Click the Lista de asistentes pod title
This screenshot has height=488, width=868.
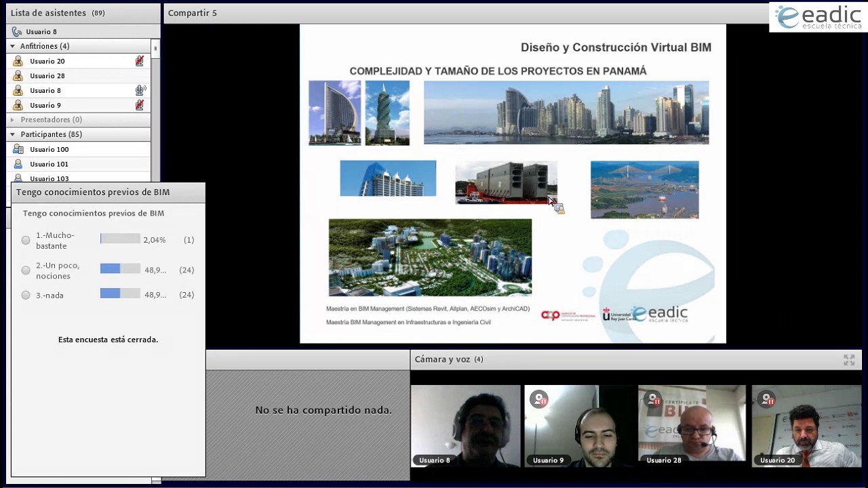(x=48, y=13)
